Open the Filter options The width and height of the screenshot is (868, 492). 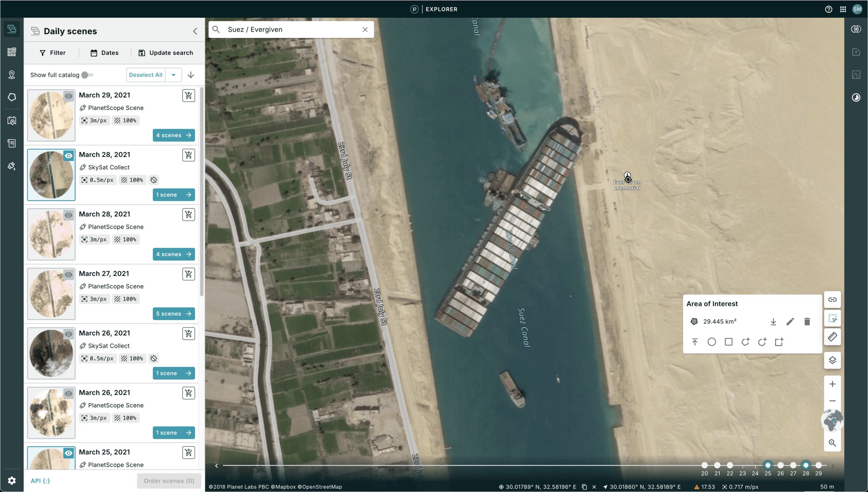[x=53, y=53]
